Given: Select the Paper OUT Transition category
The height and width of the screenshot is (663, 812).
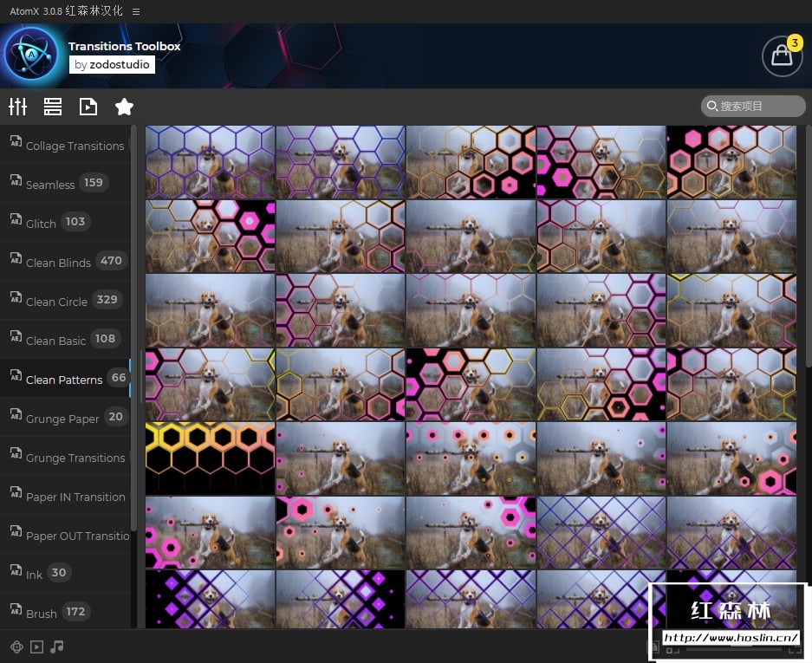Looking at the screenshot, I should 65,535.
